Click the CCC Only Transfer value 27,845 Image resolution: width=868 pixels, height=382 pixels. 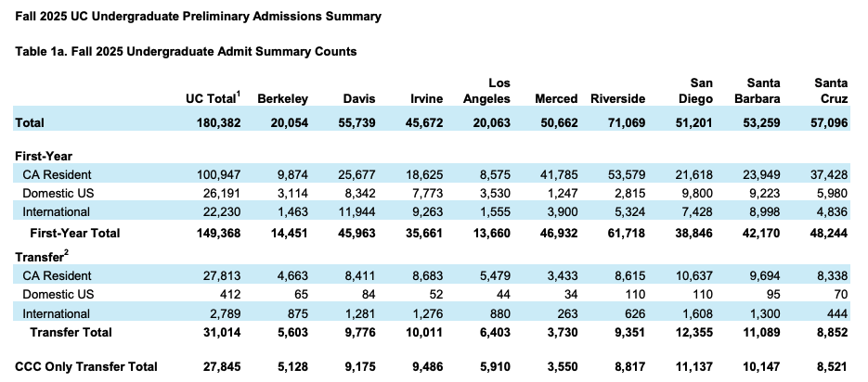(222, 366)
